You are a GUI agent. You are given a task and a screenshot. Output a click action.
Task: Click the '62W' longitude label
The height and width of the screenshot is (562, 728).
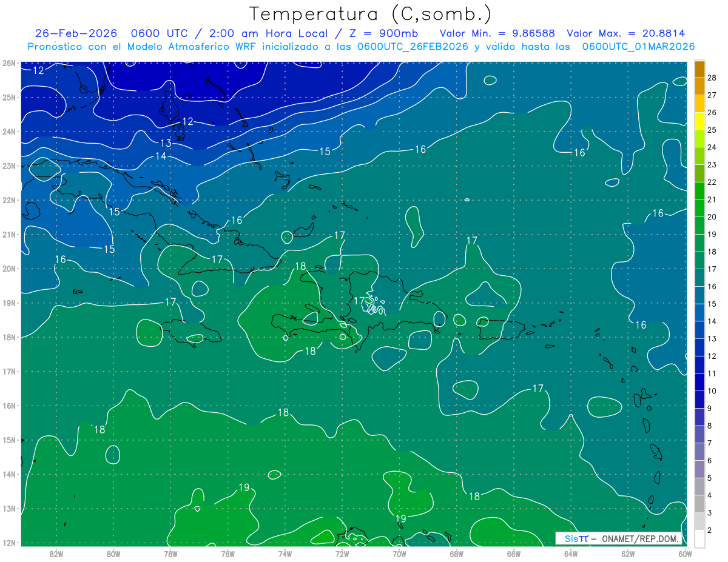coord(628,553)
